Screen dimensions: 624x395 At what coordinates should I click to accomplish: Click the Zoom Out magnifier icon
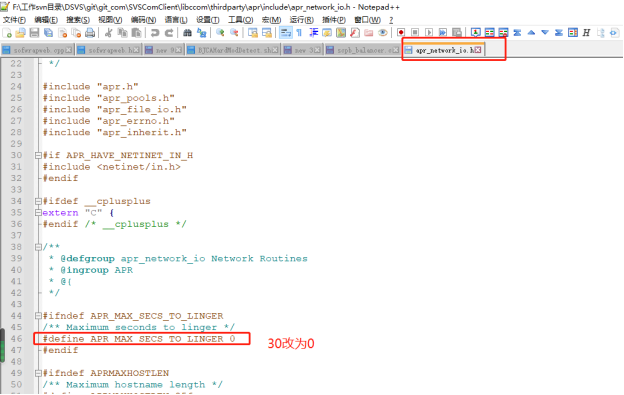click(x=234, y=33)
